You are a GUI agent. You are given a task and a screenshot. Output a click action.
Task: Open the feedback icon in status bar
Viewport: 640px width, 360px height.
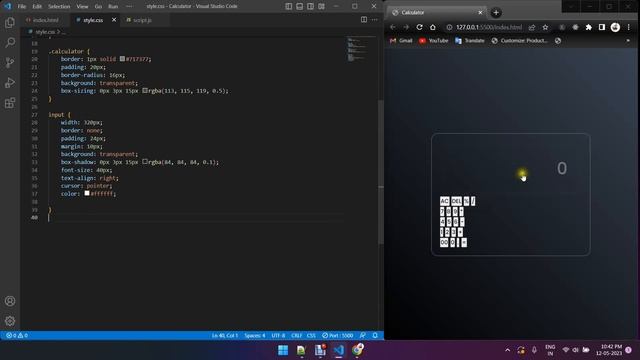362,336
